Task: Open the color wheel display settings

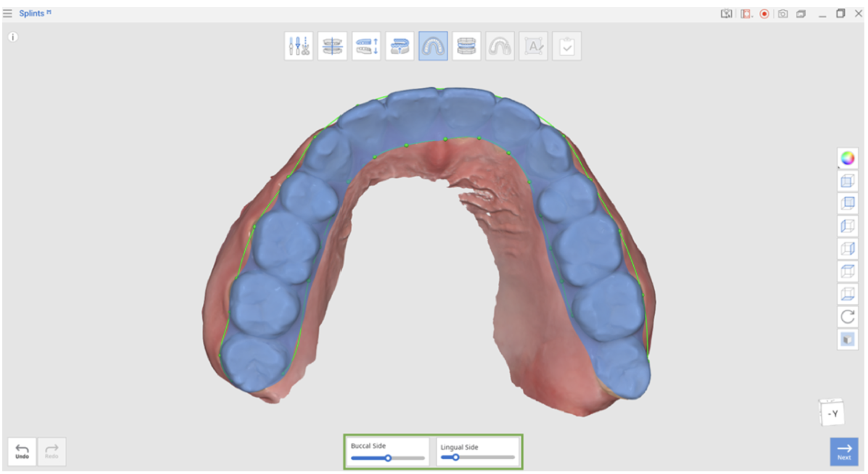Action: pos(847,158)
